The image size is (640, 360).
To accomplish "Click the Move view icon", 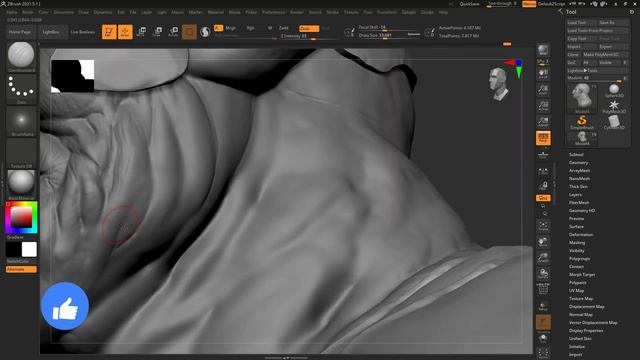I will [x=543, y=242].
